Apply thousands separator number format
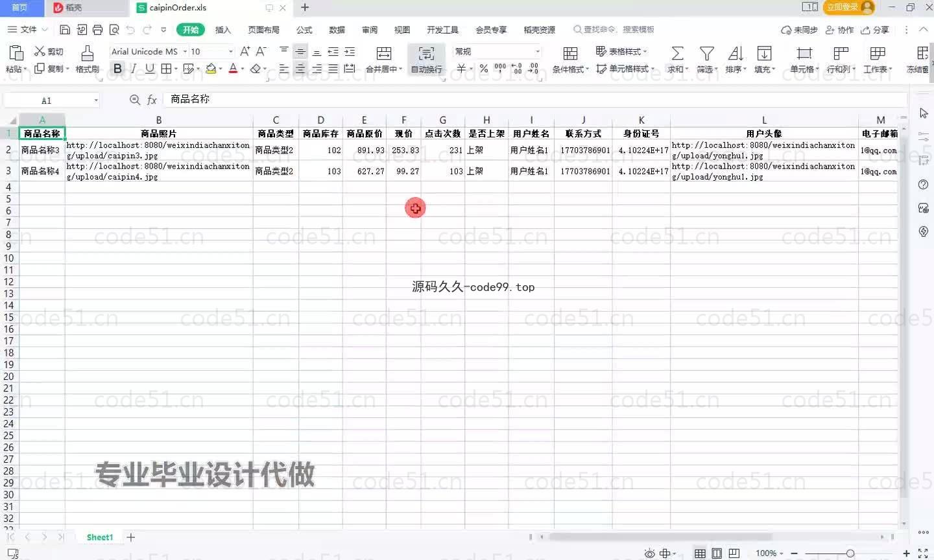The width and height of the screenshot is (934, 560). pos(500,69)
